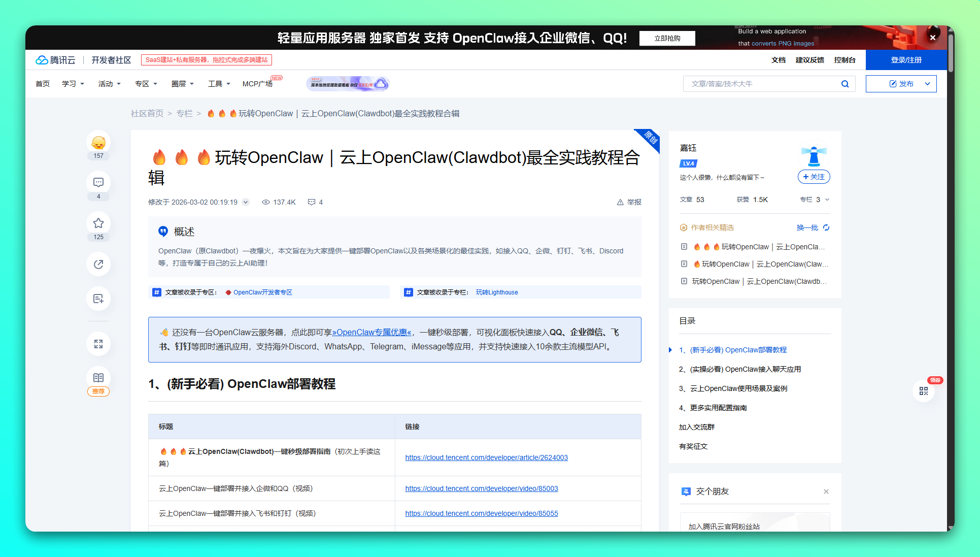Favorite the article with the star icon
The image size is (980, 557).
click(98, 223)
